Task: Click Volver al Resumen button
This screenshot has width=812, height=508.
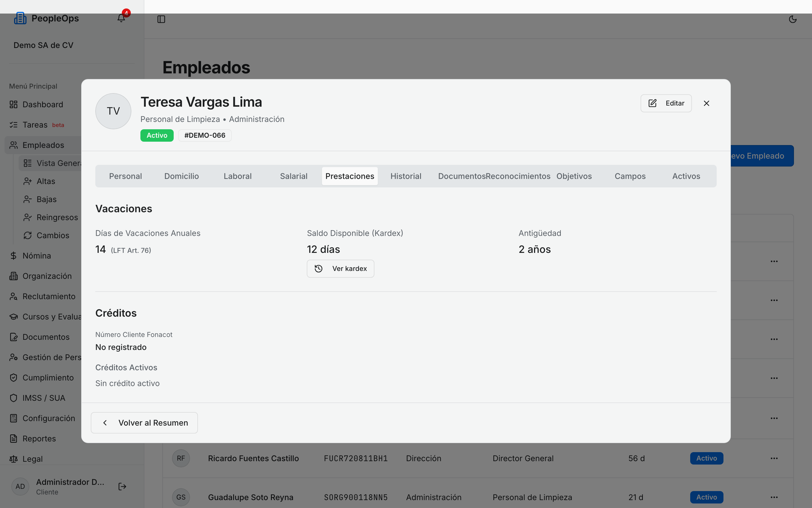Action: click(144, 423)
